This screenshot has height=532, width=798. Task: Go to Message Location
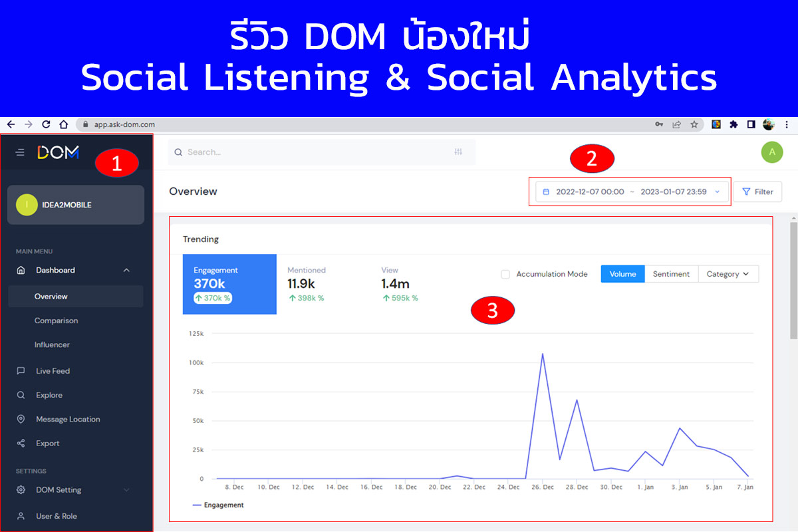(68, 419)
